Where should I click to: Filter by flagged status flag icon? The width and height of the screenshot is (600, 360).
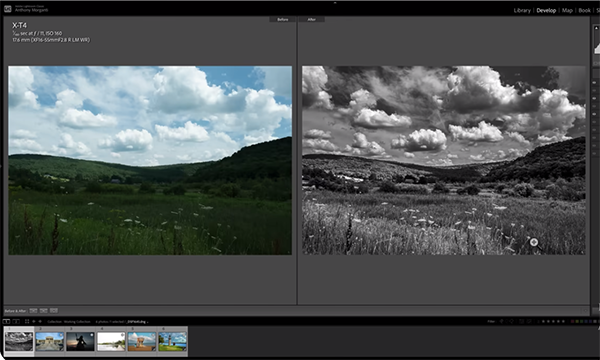tap(501, 321)
